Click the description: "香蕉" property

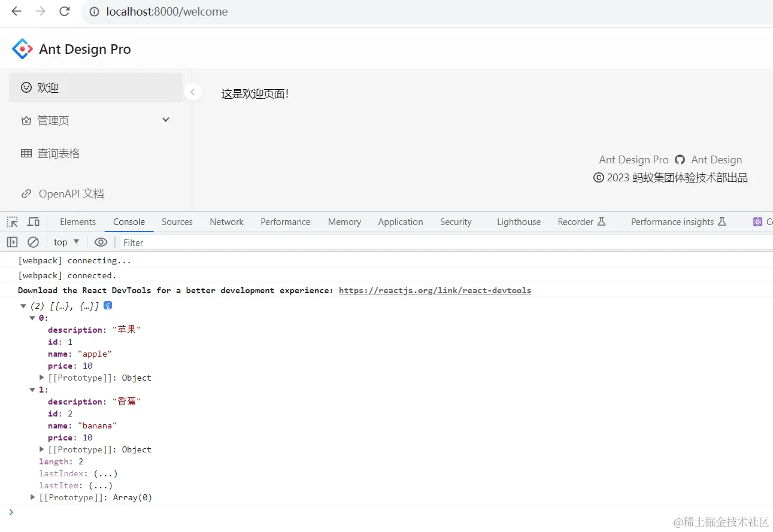(94, 402)
